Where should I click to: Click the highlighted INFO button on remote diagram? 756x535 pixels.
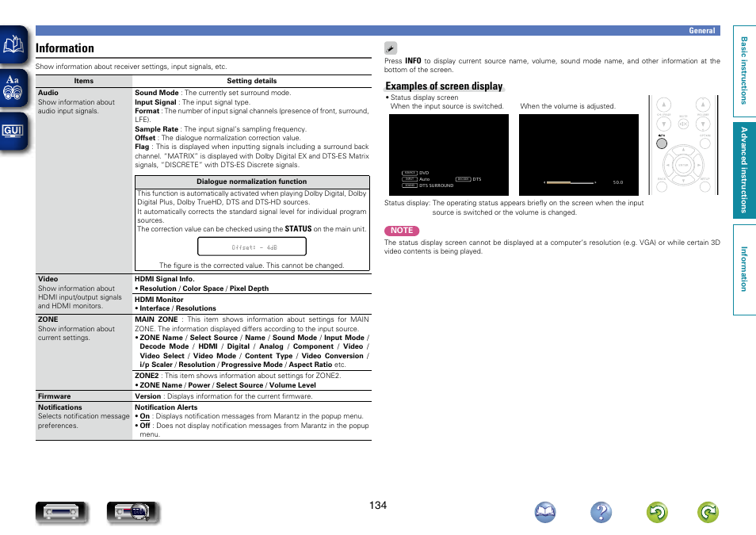point(662,143)
